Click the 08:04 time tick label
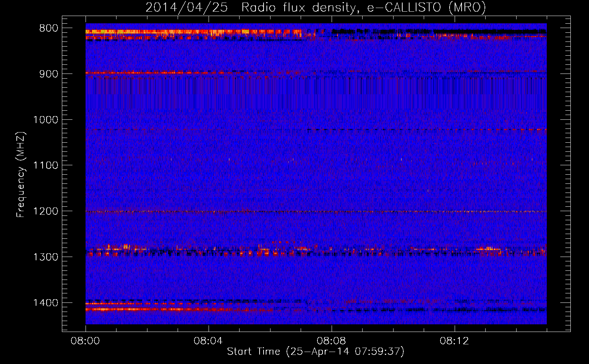 pos(208,341)
